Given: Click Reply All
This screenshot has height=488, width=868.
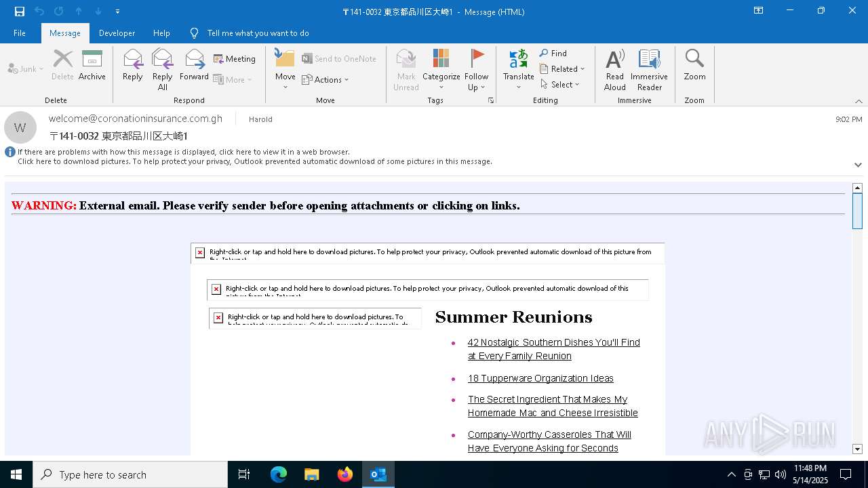Looking at the screenshot, I should (163, 69).
